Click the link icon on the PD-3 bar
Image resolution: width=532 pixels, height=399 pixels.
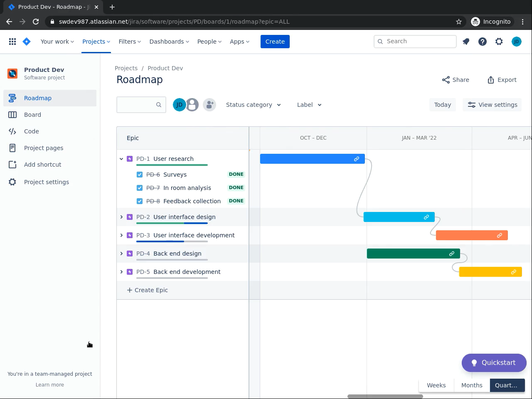coord(500,235)
